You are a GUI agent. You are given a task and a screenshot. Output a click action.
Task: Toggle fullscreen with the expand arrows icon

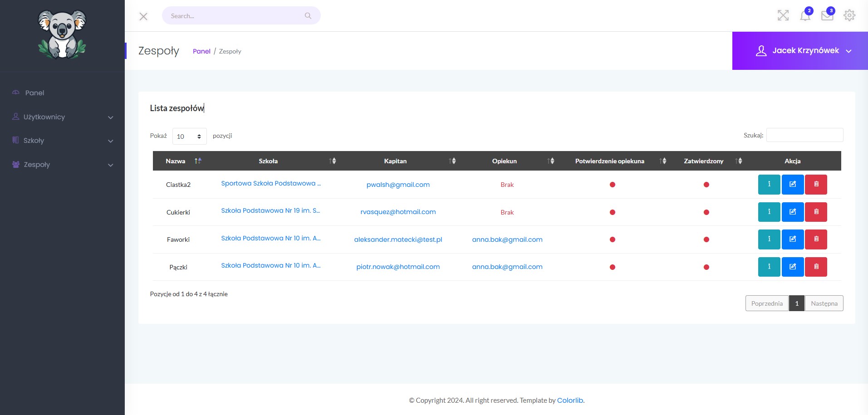point(783,15)
